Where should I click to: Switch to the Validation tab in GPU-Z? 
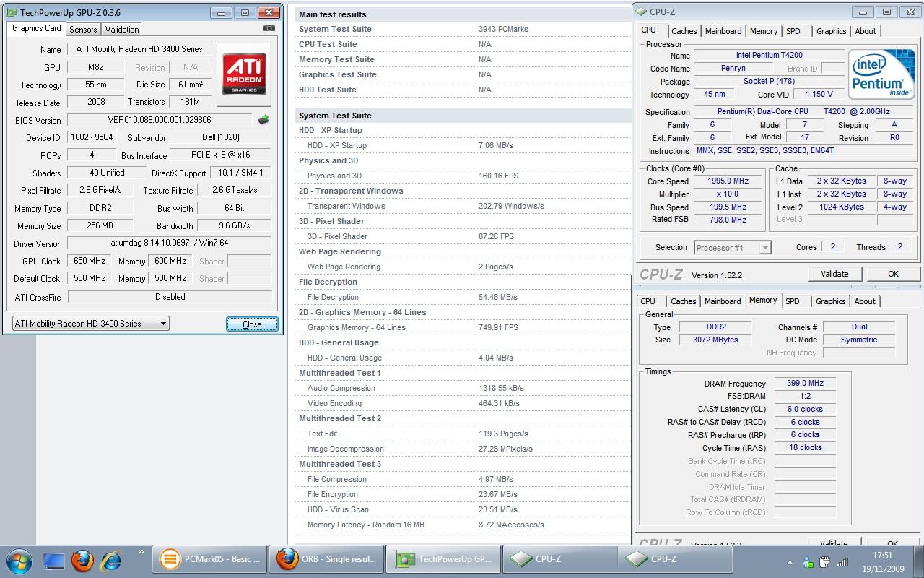[x=121, y=30]
